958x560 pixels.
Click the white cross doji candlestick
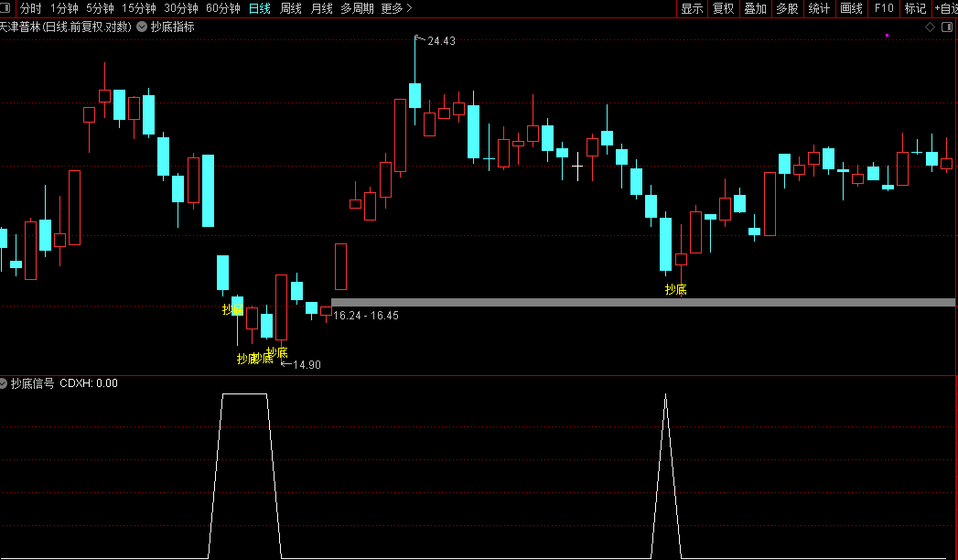[577, 166]
